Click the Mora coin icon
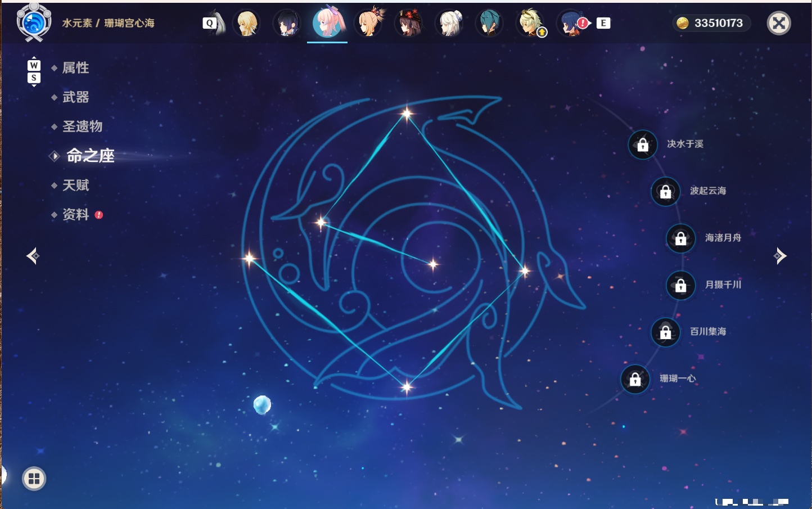This screenshot has width=812, height=509. click(x=683, y=23)
